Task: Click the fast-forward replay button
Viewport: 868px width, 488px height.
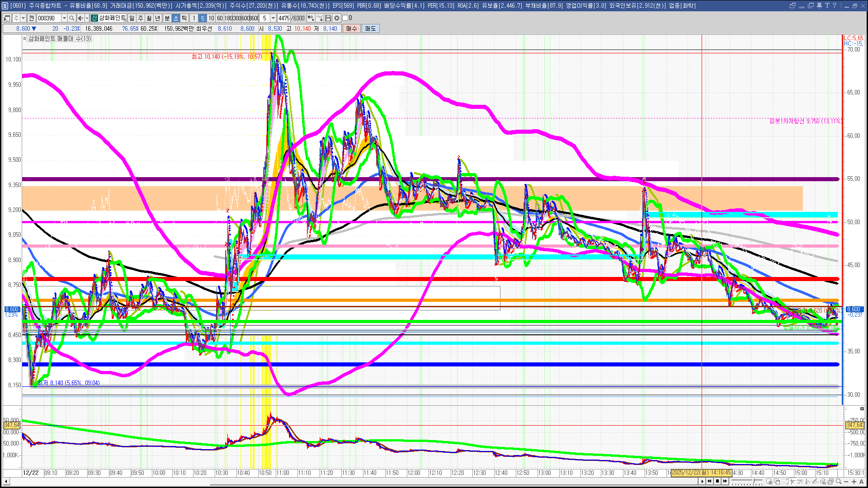Action: click(x=725, y=481)
